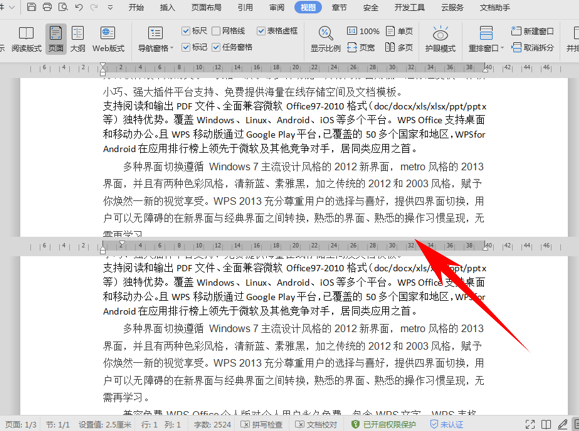Expand the 导航窗格 dropdown
The height and width of the screenshot is (431, 579).
155,48
